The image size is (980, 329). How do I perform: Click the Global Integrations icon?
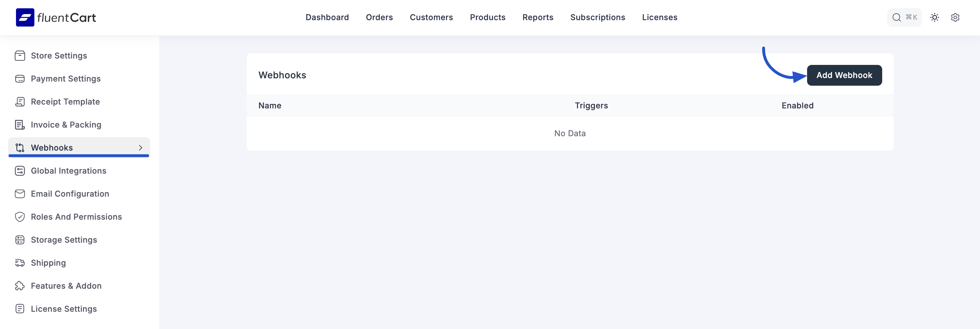[20, 171]
